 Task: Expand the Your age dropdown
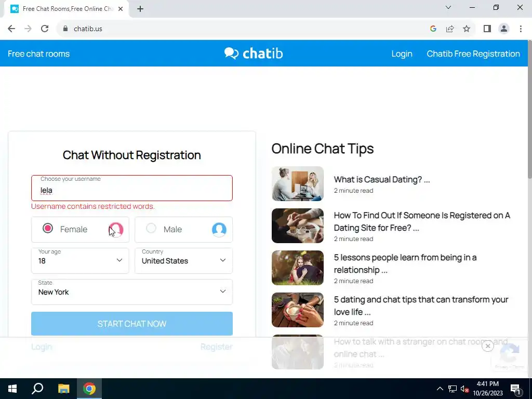(80, 261)
